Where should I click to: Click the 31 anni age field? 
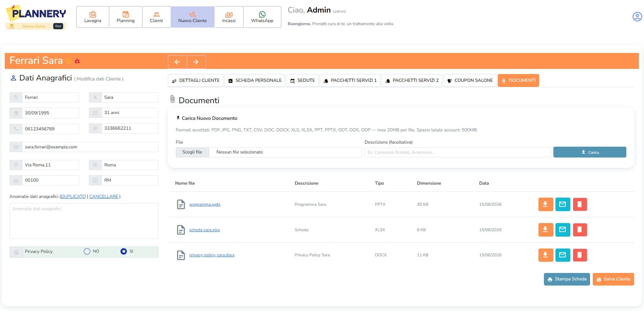[x=130, y=113]
